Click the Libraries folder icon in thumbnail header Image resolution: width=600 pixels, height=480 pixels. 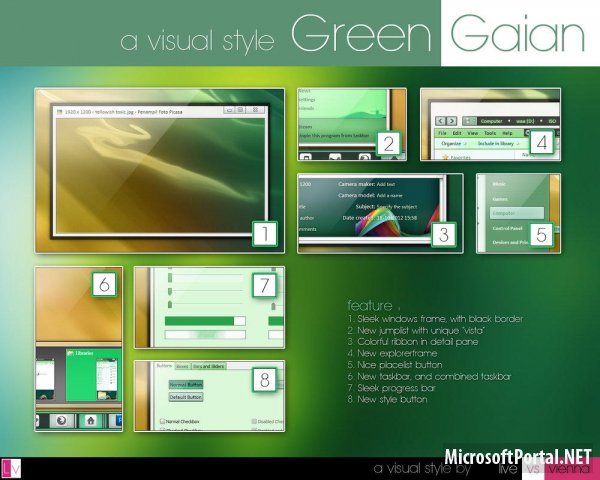point(70,353)
